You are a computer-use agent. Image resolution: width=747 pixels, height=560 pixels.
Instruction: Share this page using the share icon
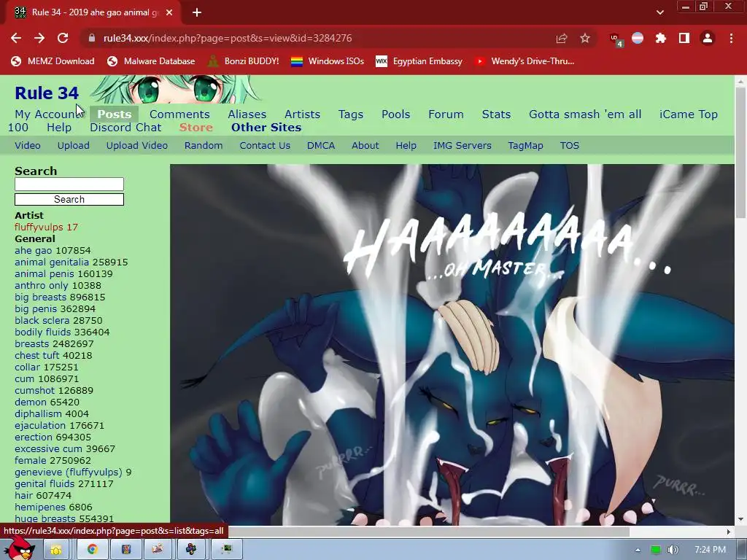pyautogui.click(x=562, y=38)
